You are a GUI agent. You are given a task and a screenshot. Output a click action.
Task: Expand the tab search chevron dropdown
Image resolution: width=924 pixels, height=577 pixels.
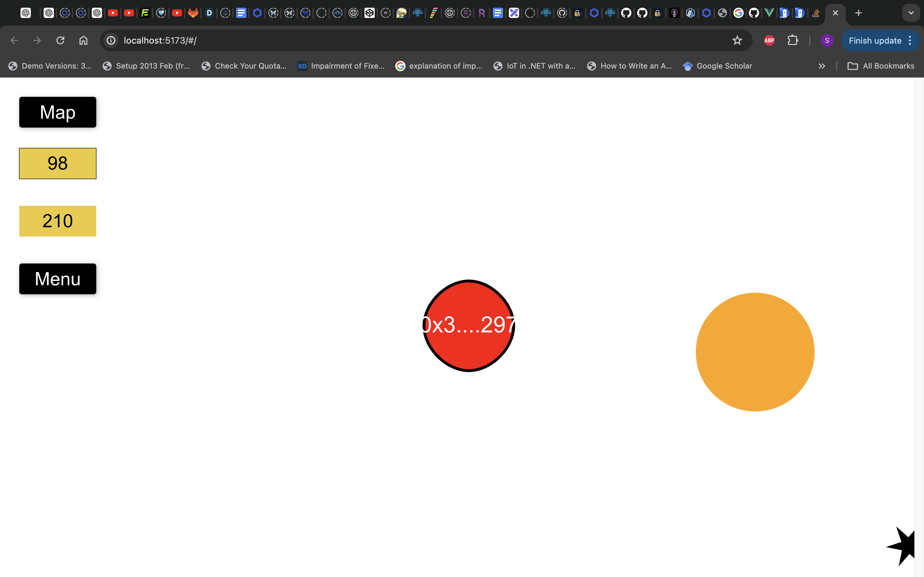point(911,13)
